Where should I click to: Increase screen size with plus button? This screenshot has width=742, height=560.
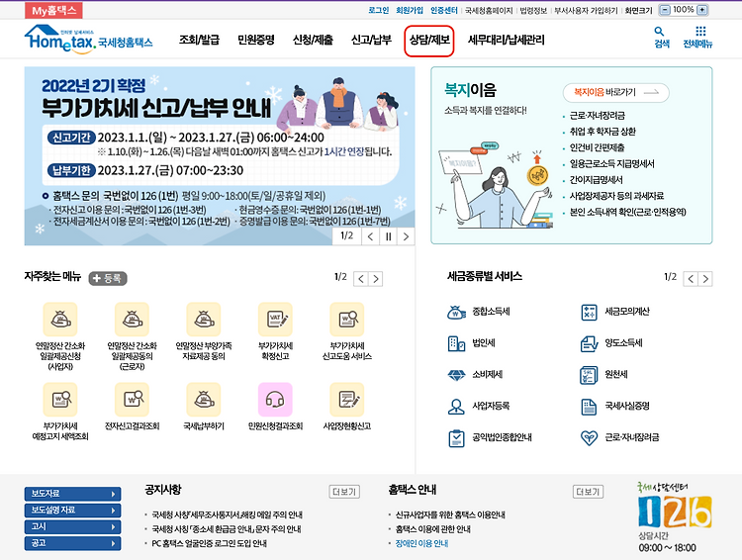click(x=702, y=10)
